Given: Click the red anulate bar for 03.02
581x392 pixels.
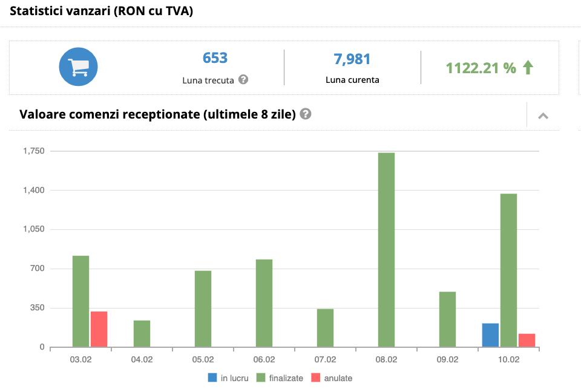Looking at the screenshot, I should click(99, 329).
